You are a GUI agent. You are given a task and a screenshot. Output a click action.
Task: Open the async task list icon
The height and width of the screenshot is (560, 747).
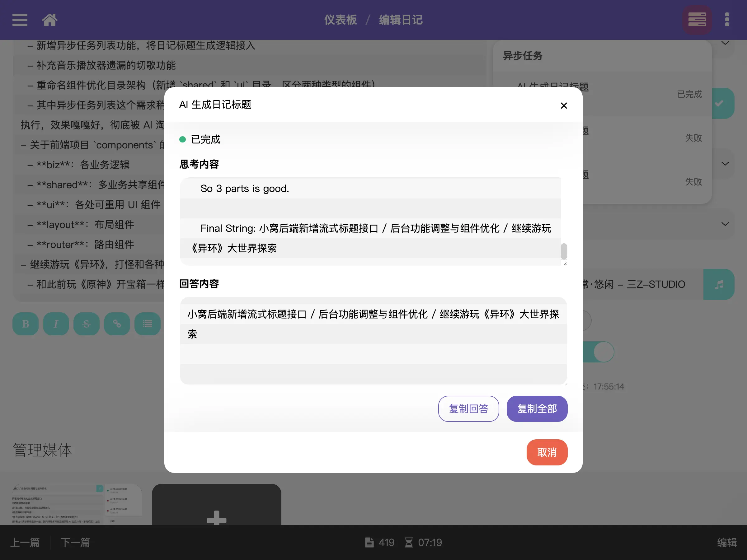point(697,20)
